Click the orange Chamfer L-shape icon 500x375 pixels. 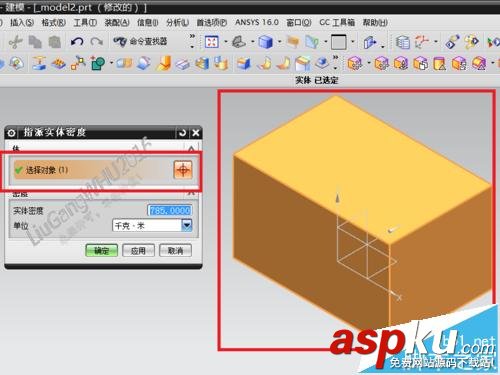pyautogui.click(x=164, y=63)
